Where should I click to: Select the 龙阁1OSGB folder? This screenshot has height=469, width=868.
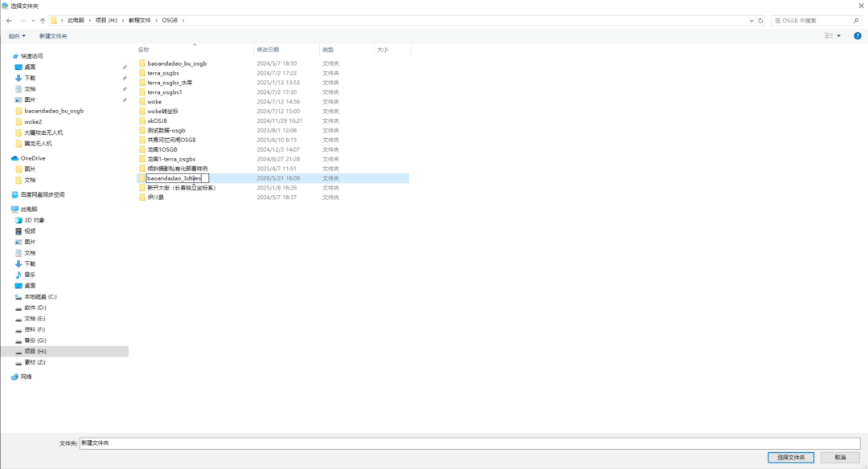click(x=162, y=149)
